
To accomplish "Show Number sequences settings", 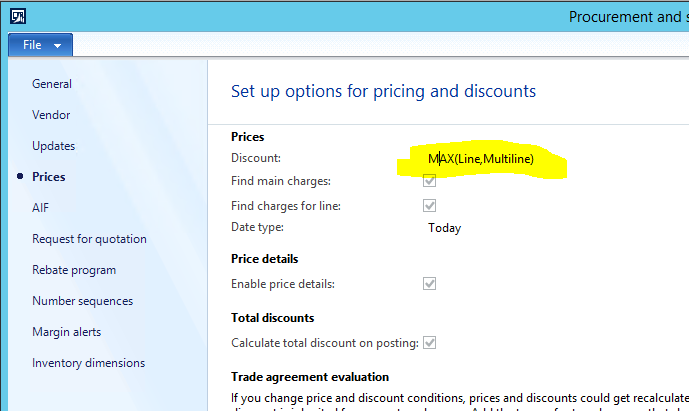I will click(82, 301).
